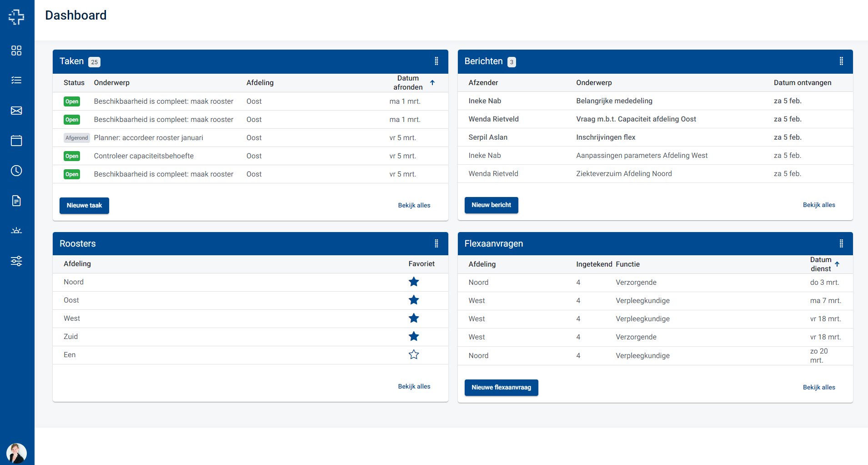Screen dimensions: 868x465
Task: Click Bekijk alles in the Taken panel
Action: coord(414,206)
